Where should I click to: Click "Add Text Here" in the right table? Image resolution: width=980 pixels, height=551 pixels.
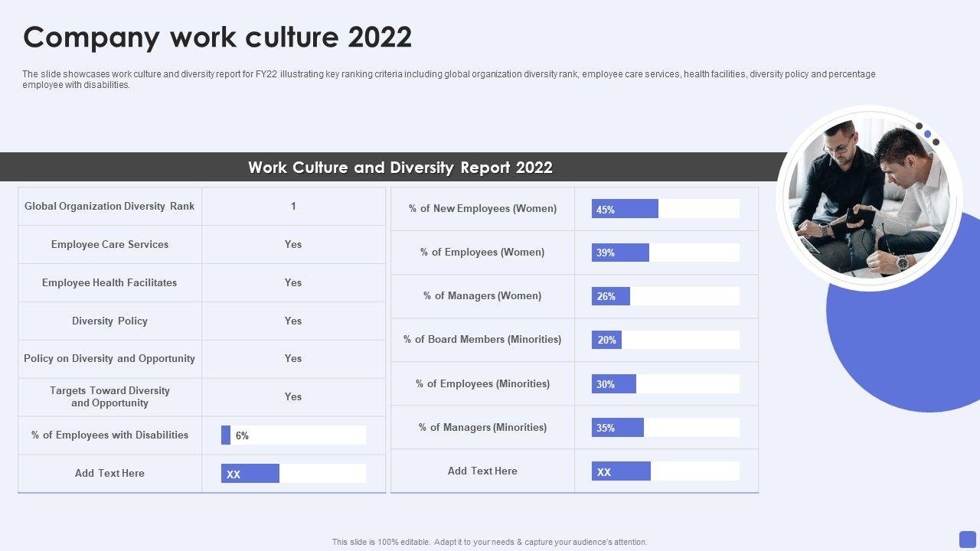tap(482, 471)
